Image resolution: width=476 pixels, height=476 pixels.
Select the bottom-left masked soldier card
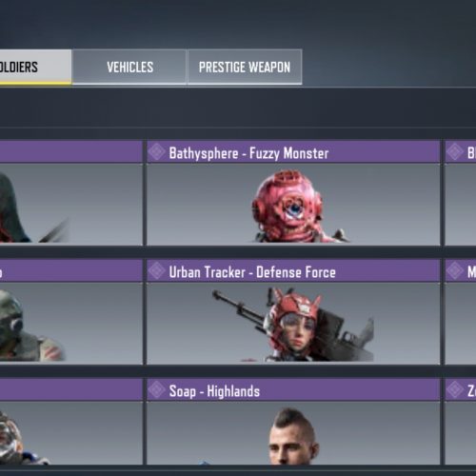coord(71,422)
